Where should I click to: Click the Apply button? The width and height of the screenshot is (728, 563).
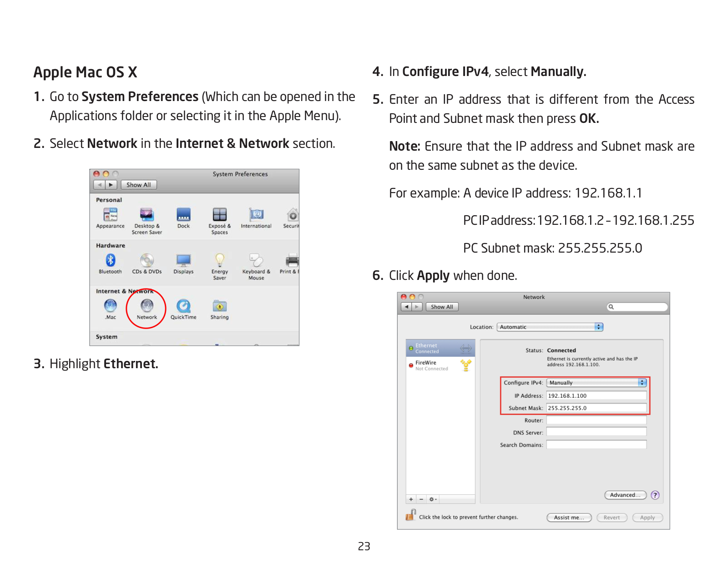pyautogui.click(x=647, y=517)
